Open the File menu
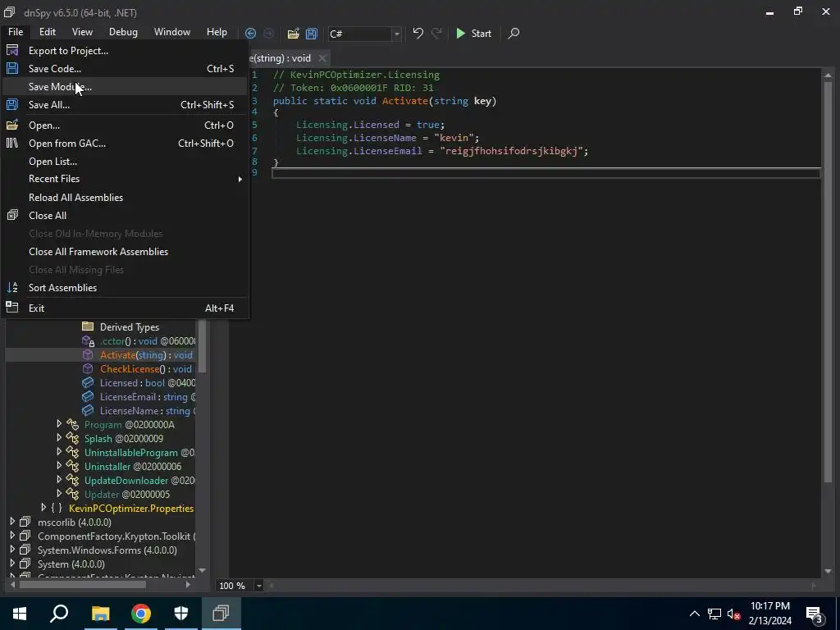The image size is (840, 630). coord(16,32)
